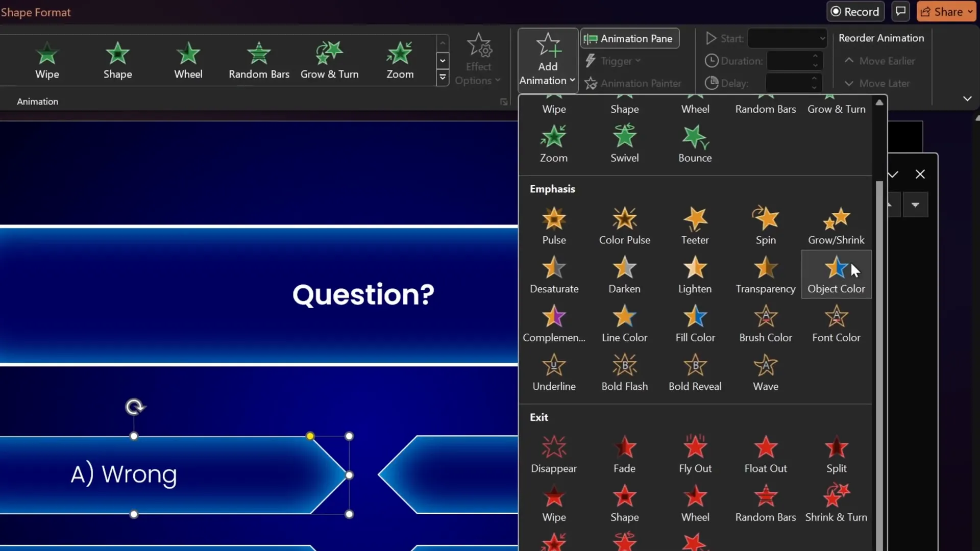Open the Add Animation dropdown

(x=547, y=60)
